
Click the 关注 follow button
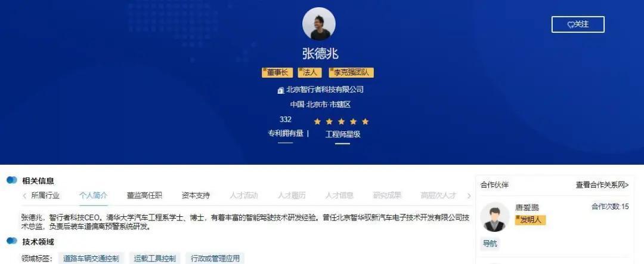pos(578,24)
